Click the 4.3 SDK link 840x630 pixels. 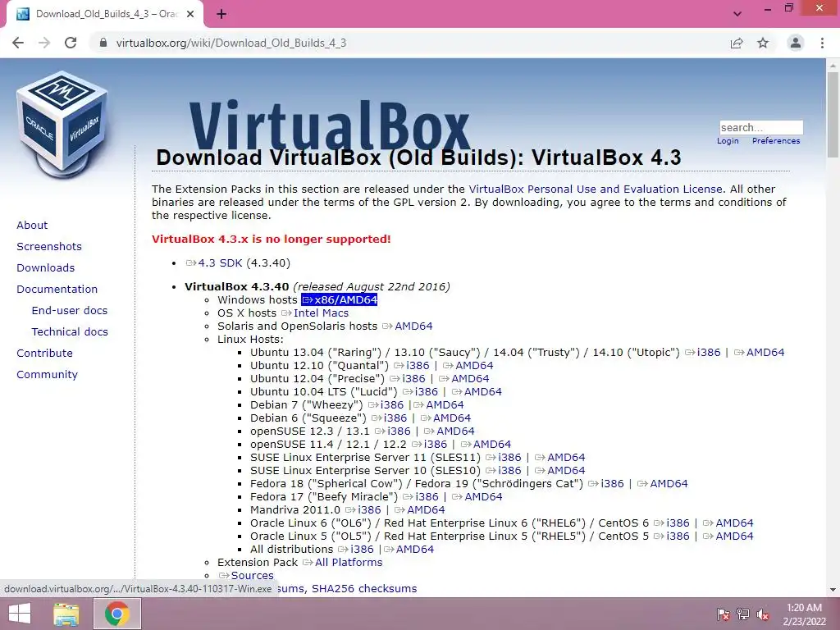220,263
